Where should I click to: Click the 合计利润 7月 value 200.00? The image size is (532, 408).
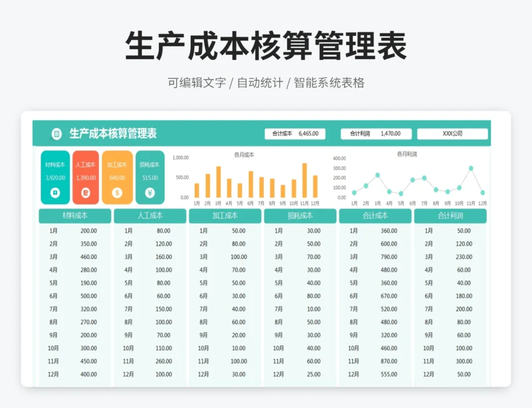(x=464, y=309)
